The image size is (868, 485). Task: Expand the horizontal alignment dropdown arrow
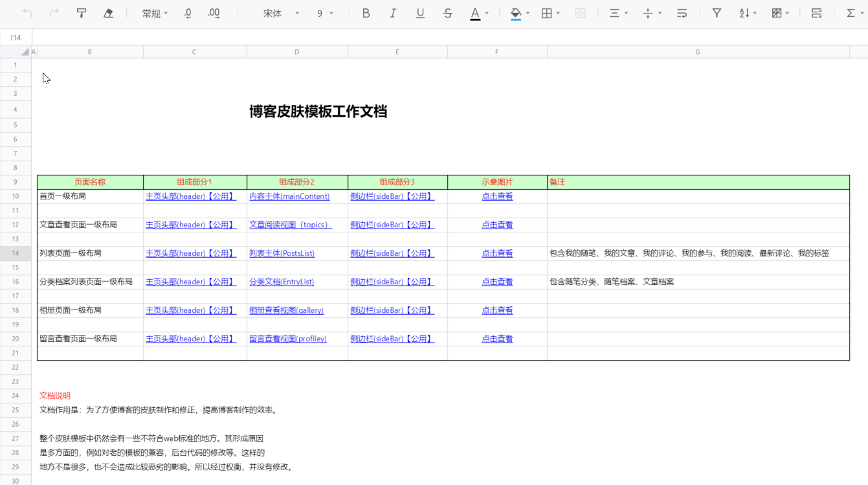626,13
